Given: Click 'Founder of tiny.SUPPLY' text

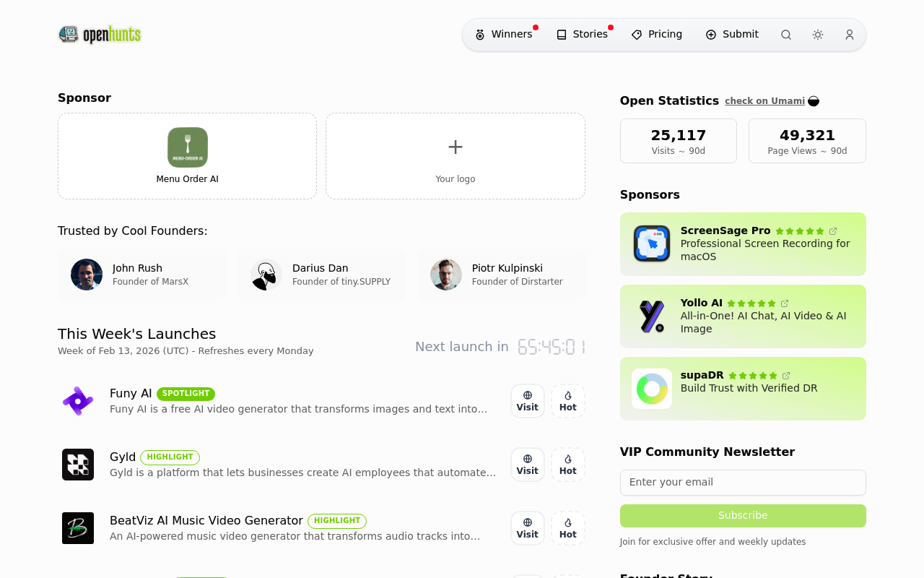Looking at the screenshot, I should tap(341, 282).
